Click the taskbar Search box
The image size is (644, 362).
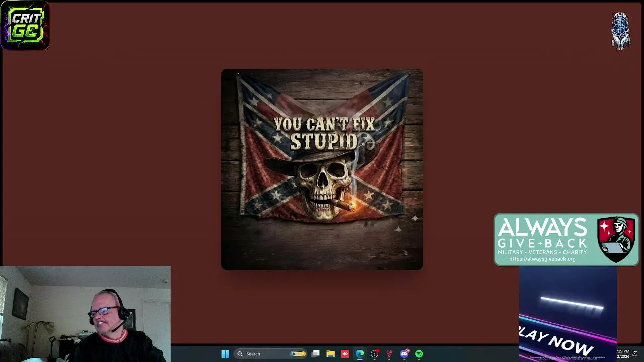(x=271, y=354)
